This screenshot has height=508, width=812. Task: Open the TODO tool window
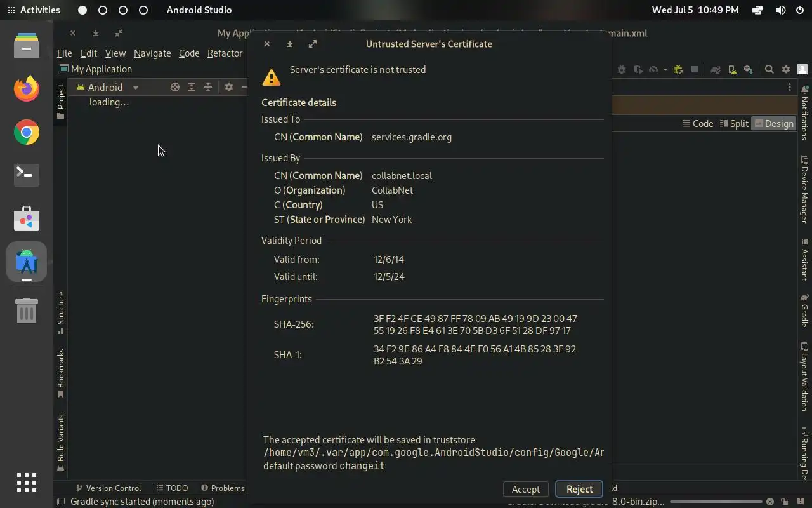(172, 488)
